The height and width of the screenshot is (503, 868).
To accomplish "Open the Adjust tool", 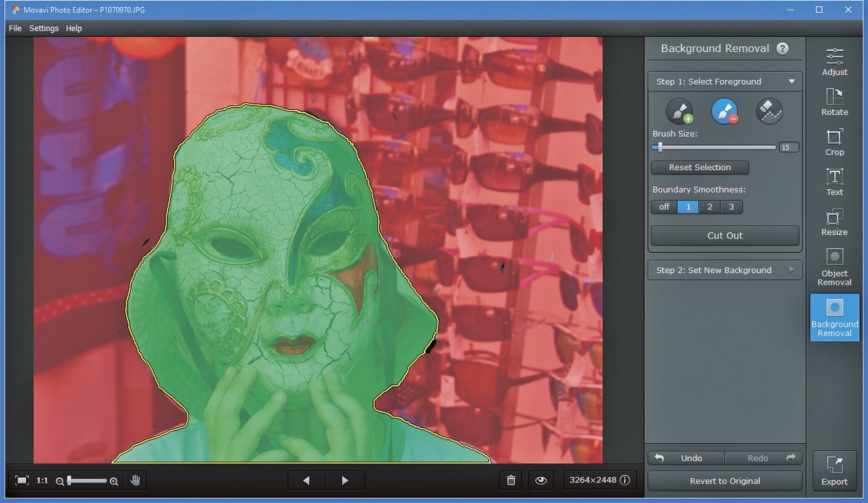I will tap(835, 61).
